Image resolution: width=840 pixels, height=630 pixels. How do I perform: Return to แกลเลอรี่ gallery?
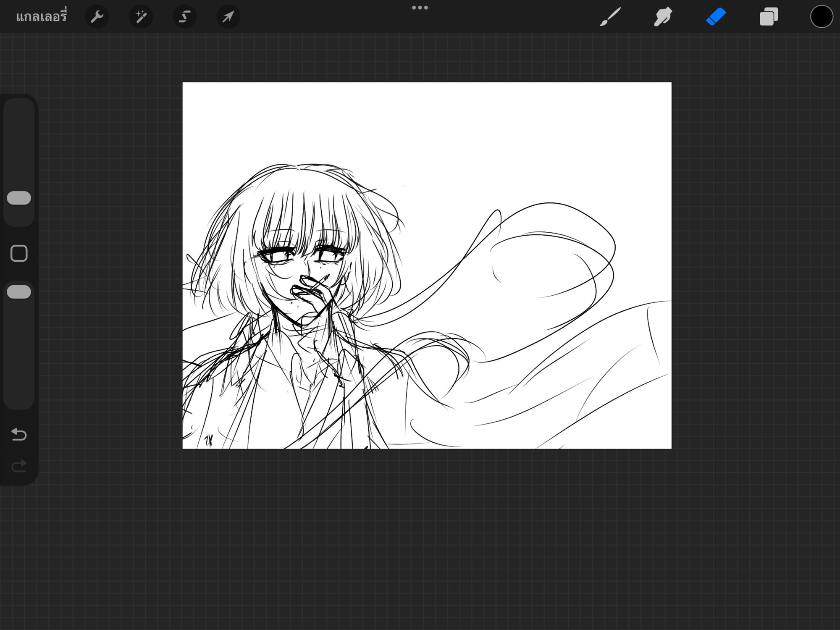(x=41, y=17)
